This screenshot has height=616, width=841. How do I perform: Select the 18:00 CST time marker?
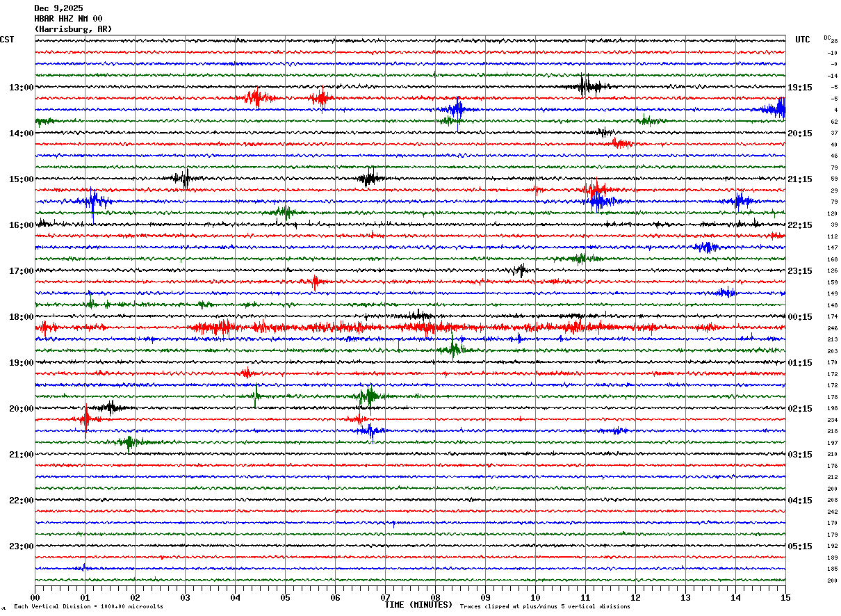[x=21, y=317]
